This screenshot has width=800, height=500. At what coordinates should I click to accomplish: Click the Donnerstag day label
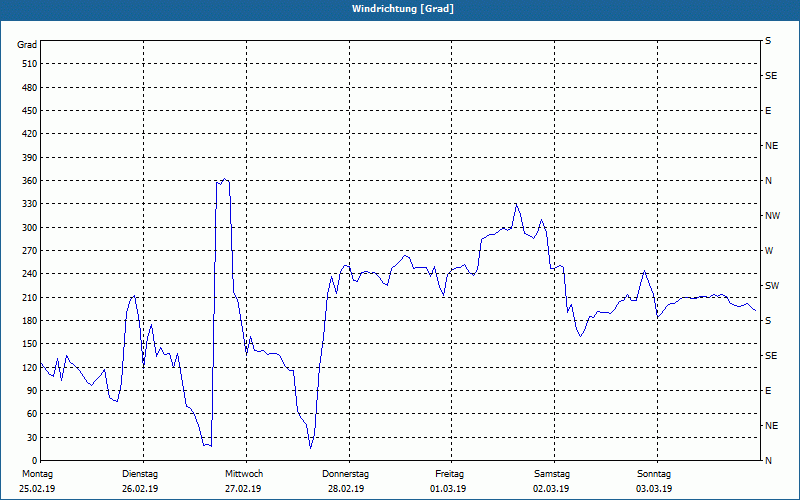[x=345, y=474]
